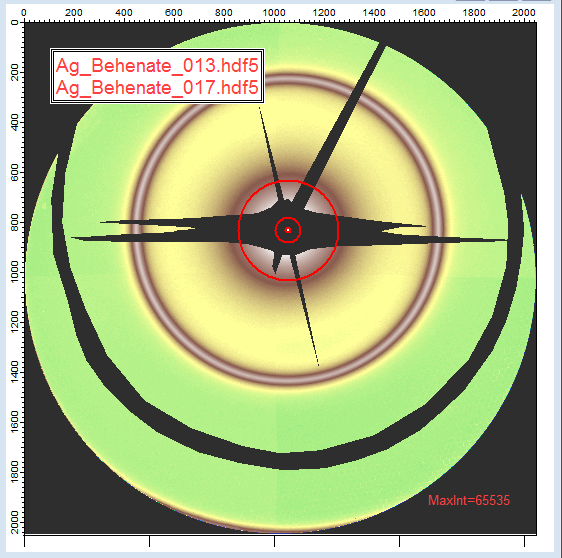Screen dimensions: 562x558
Task: Click the left axis label 1000
Action: (14, 272)
